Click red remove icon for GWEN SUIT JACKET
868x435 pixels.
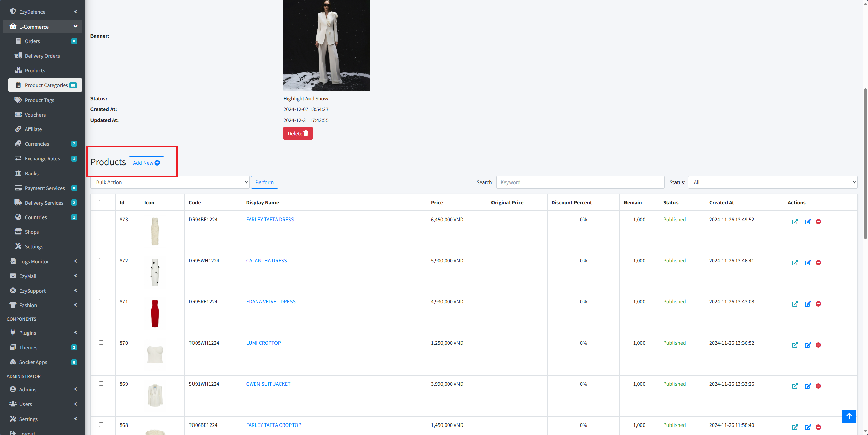point(818,386)
